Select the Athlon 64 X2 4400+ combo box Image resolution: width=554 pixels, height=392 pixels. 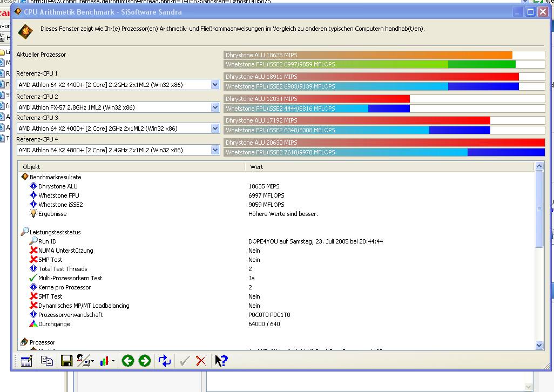click(118, 85)
